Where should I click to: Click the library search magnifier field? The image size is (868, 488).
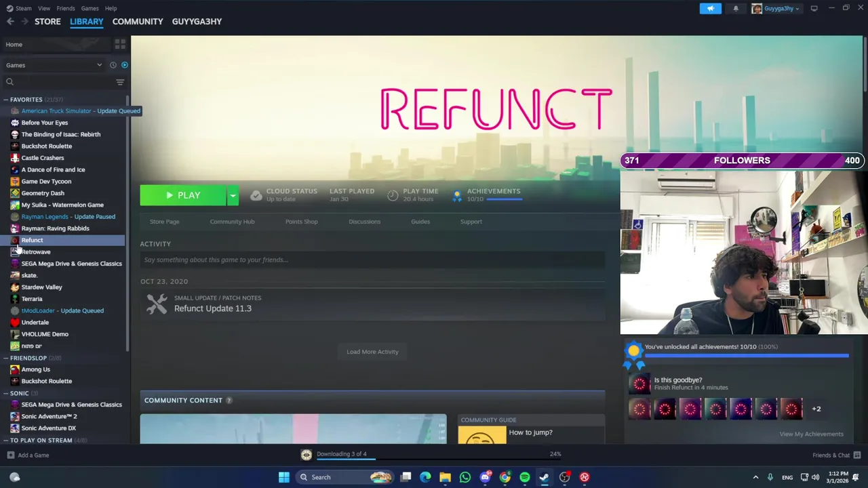point(58,82)
